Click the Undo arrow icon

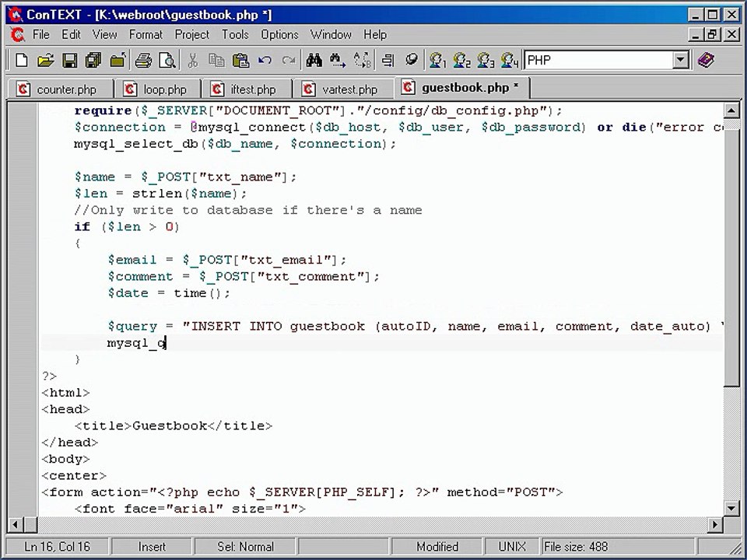(x=265, y=61)
